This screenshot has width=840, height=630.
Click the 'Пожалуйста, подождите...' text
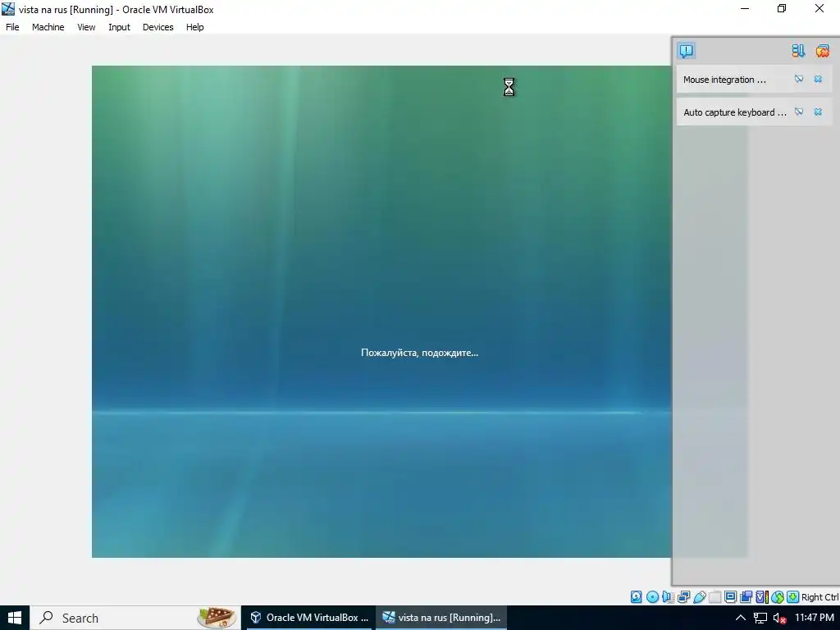click(419, 353)
